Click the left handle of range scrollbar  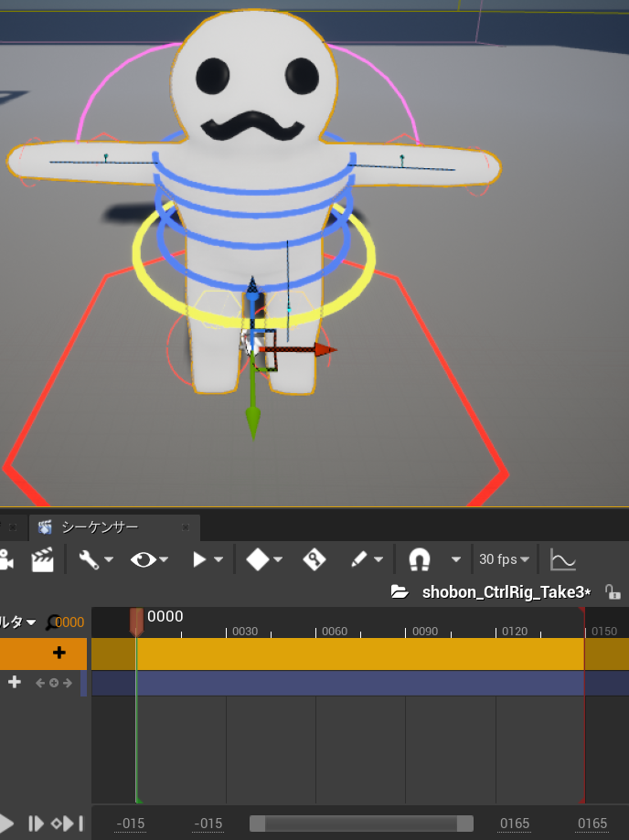(258, 824)
